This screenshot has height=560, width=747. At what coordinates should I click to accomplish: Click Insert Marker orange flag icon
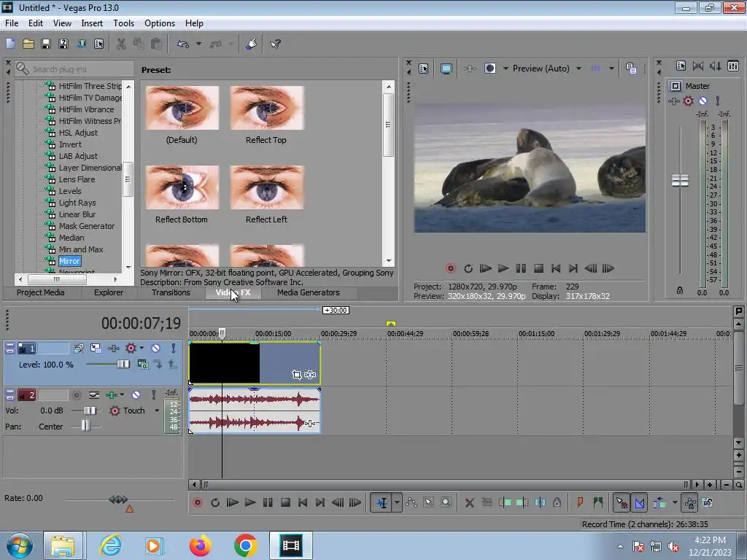coord(580,502)
